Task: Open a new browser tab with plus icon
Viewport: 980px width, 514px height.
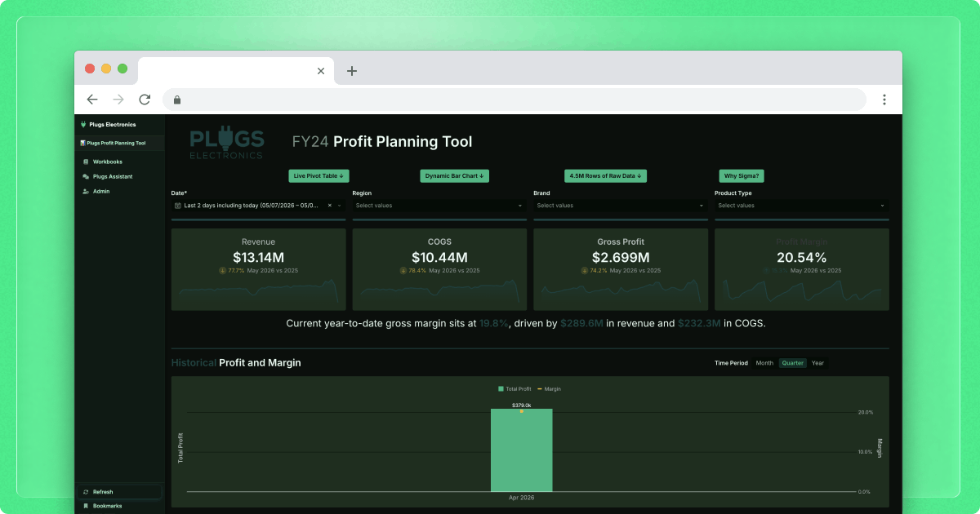Action: click(352, 71)
